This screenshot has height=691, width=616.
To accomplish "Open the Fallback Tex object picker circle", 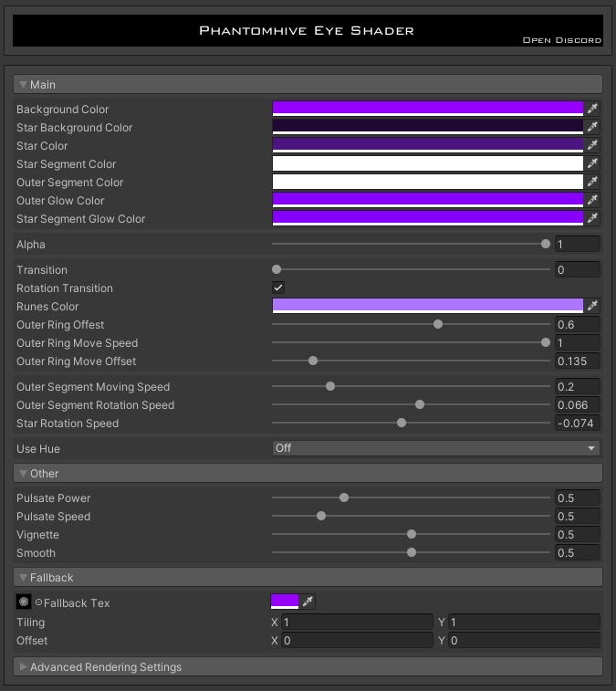I will (38, 602).
